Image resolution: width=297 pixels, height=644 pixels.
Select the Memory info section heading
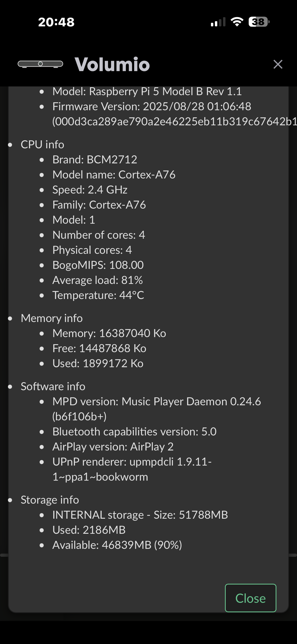(x=52, y=318)
